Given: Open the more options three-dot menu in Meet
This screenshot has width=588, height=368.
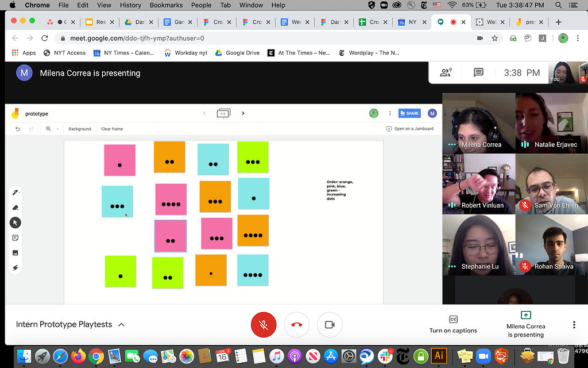Looking at the screenshot, I should [574, 325].
